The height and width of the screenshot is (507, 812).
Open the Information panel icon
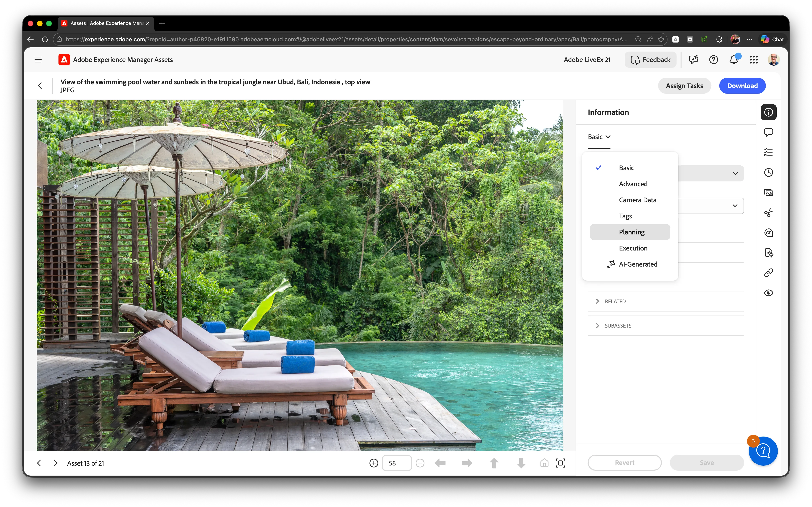pos(768,112)
